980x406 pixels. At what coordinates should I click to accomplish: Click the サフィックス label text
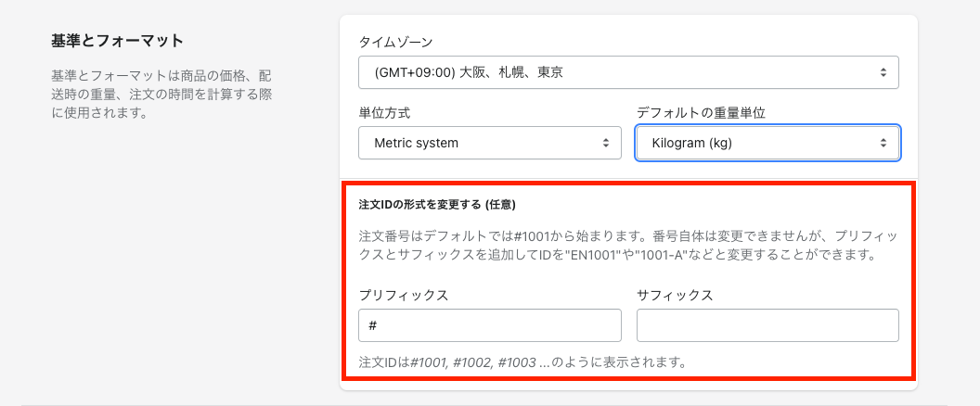[x=675, y=295]
